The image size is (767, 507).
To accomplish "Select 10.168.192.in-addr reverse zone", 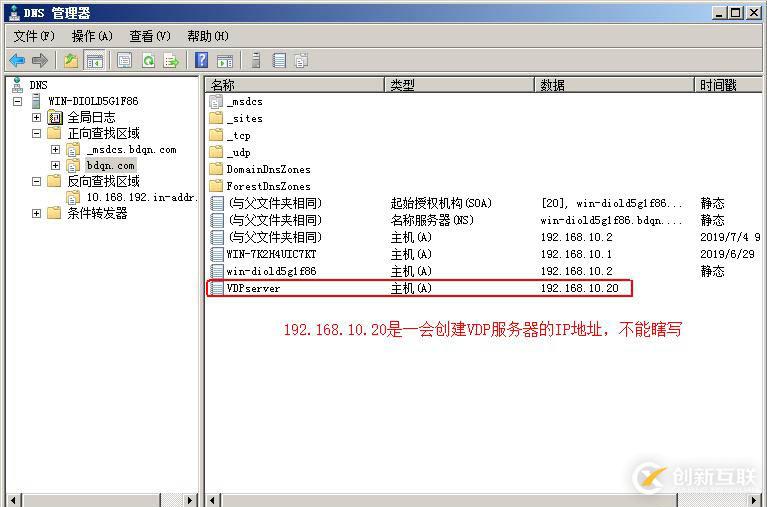I will click(x=142, y=198).
